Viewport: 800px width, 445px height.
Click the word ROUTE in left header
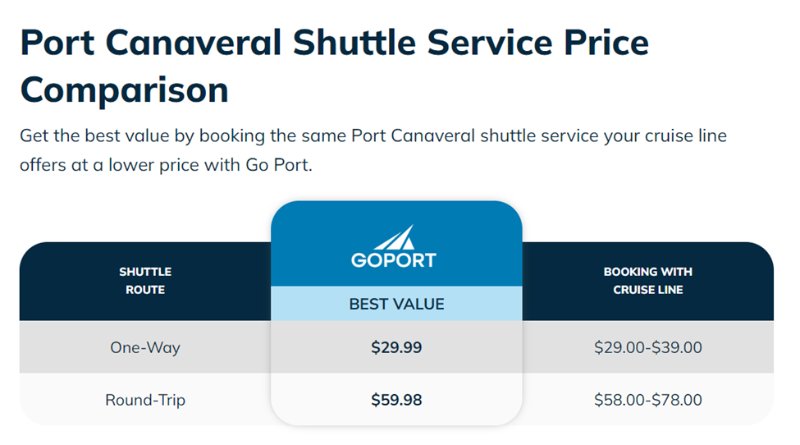tap(145, 290)
